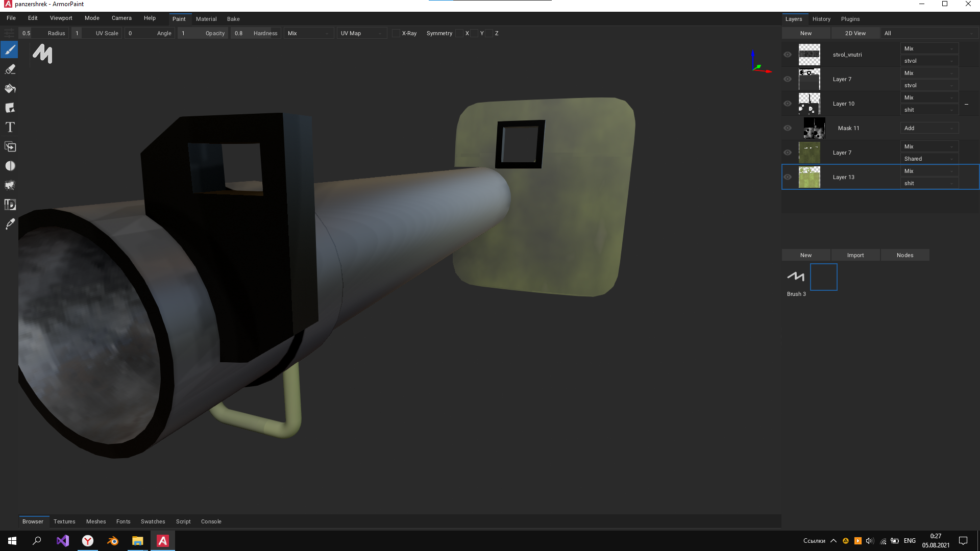Toggle visibility of stvol_vnutri layer
The height and width of the screenshot is (551, 980).
tap(788, 55)
